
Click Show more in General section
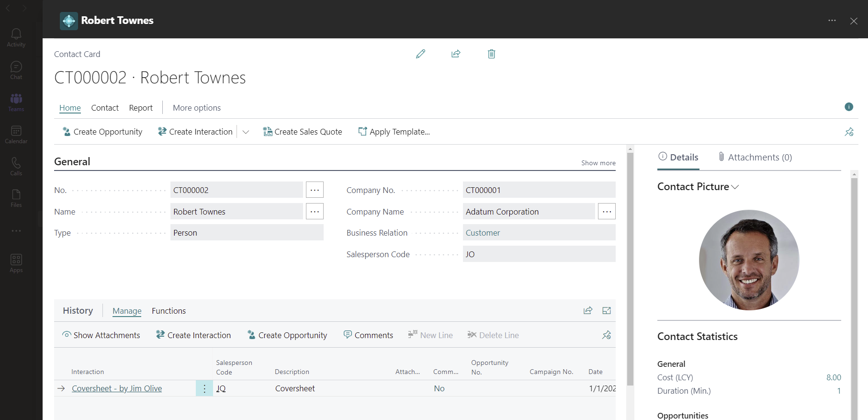pos(598,163)
